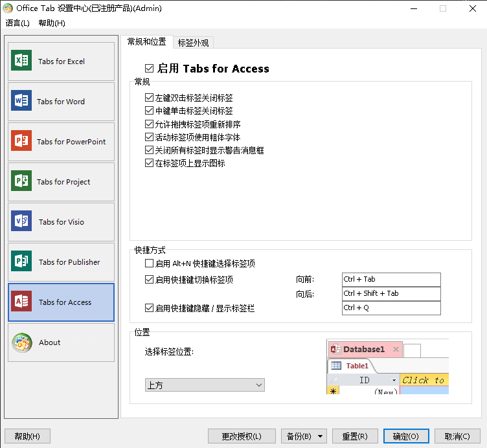
Task: Switch to the 标签外观 tab
Action: coord(193,43)
